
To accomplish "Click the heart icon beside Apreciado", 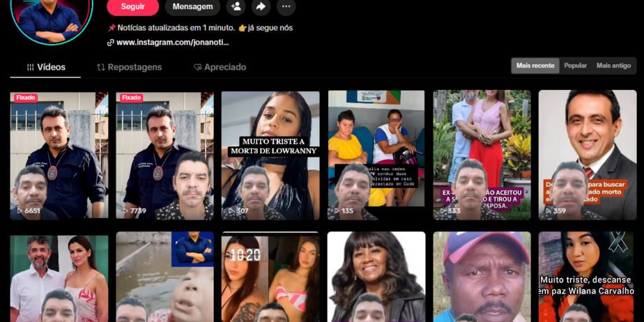I will (198, 68).
